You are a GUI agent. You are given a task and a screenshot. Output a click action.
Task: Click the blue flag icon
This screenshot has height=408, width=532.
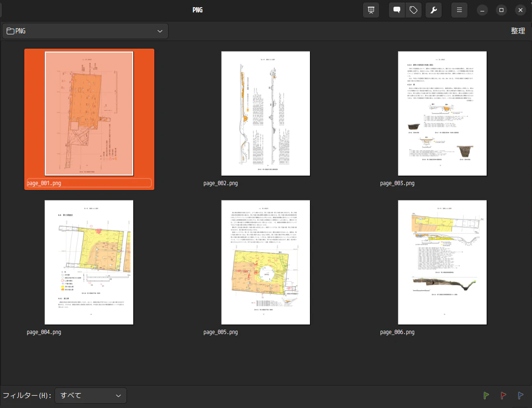(x=521, y=396)
